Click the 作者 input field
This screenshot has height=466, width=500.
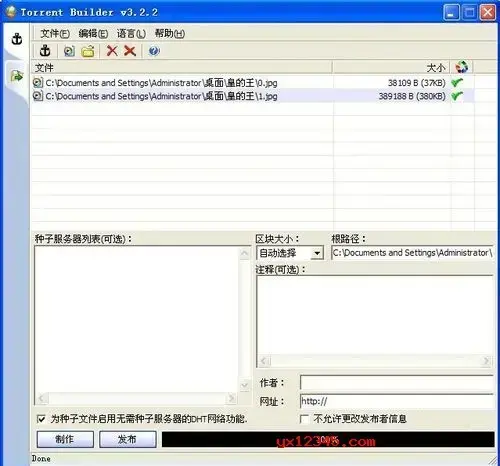[x=397, y=382]
